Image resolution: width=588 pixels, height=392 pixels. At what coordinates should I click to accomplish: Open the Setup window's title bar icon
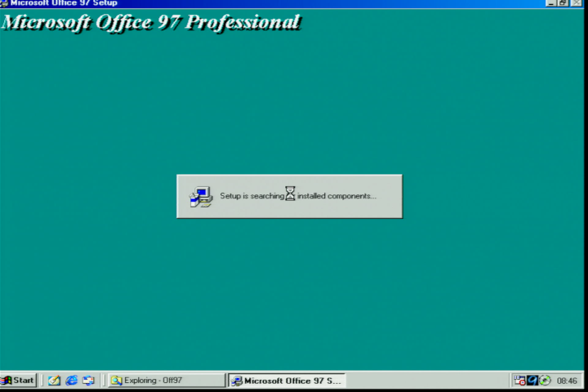click(4, 3)
